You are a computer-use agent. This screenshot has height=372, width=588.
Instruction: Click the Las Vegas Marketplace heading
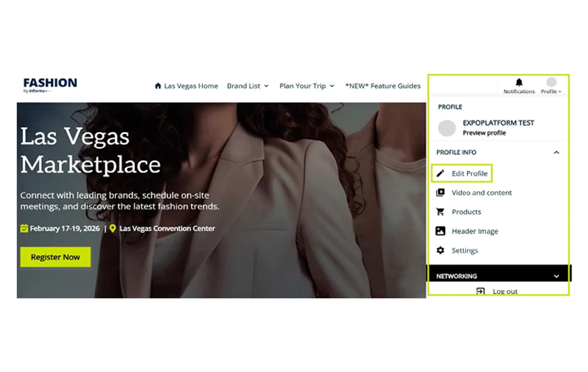click(91, 150)
